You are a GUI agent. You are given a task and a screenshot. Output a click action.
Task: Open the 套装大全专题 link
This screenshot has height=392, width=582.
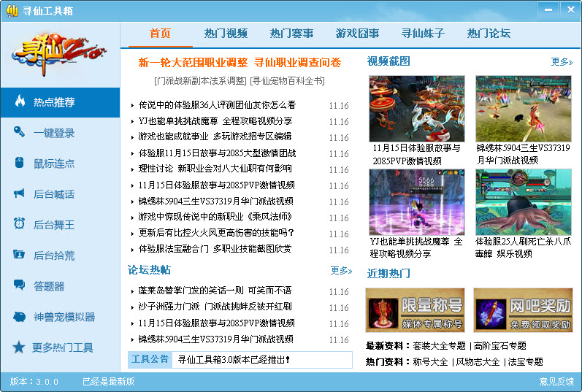439,346
